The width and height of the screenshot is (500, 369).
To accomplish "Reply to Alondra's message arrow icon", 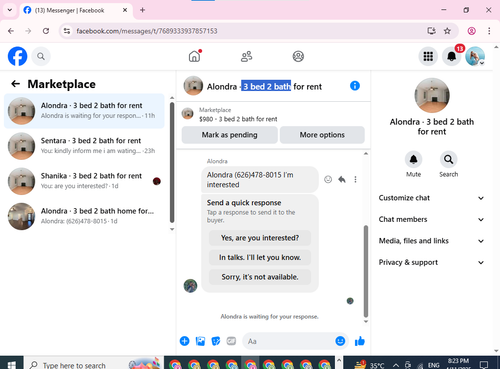I will pos(342,179).
